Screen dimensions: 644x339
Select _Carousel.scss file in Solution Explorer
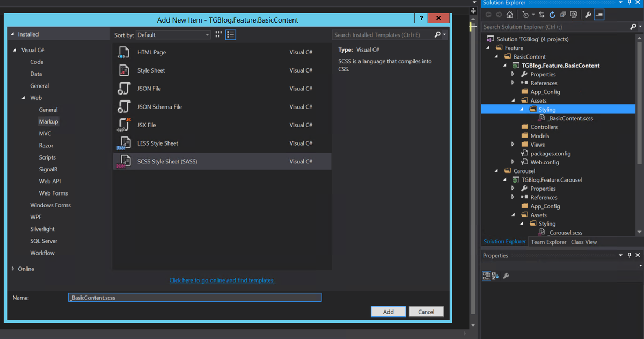click(x=565, y=233)
